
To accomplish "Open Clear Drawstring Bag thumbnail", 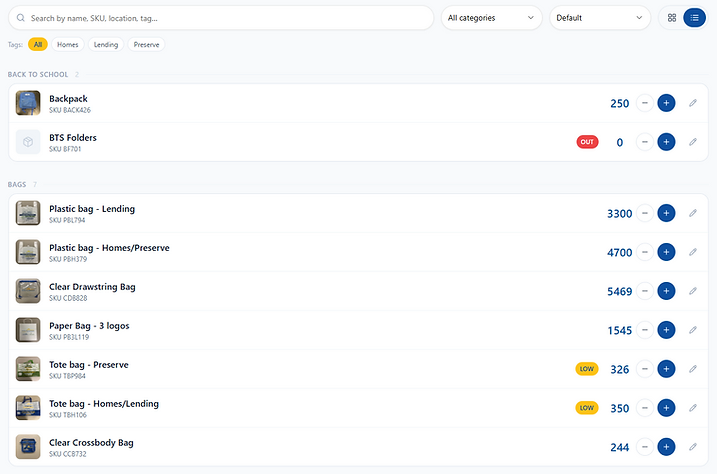I will click(28, 291).
